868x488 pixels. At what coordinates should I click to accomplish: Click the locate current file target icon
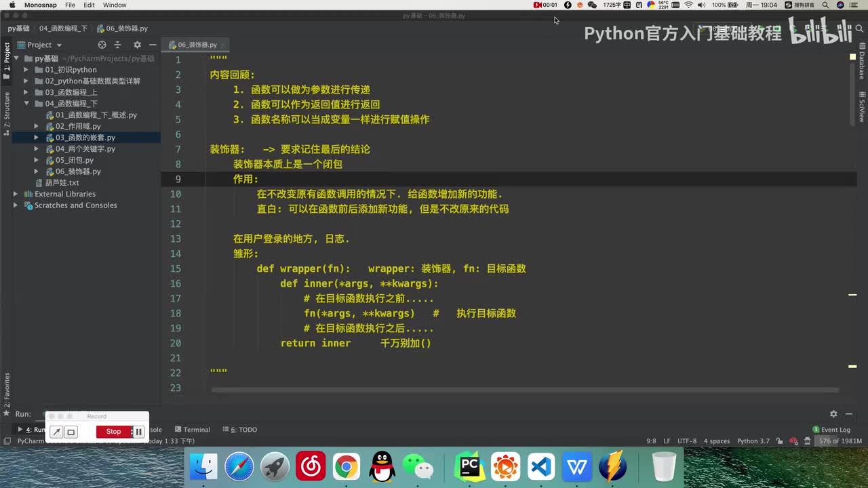tap(102, 45)
